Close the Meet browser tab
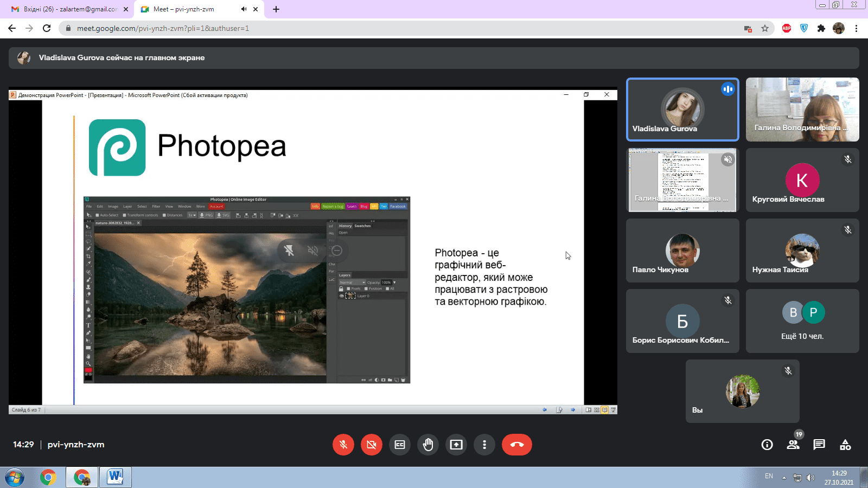 pyautogui.click(x=256, y=9)
